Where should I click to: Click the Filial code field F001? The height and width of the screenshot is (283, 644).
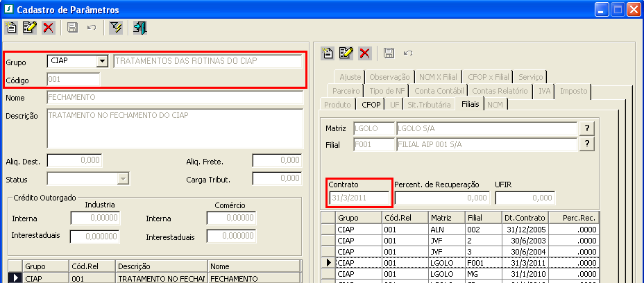[x=374, y=144]
